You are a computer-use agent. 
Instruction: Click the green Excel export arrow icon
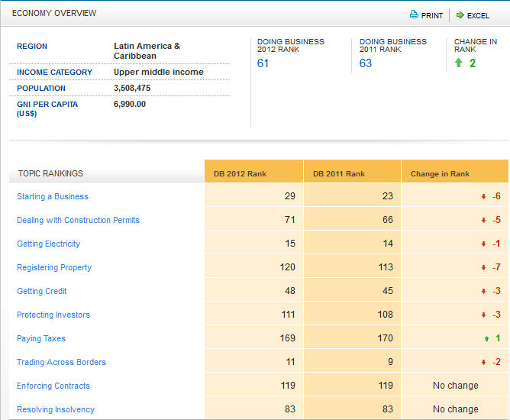[460, 15]
